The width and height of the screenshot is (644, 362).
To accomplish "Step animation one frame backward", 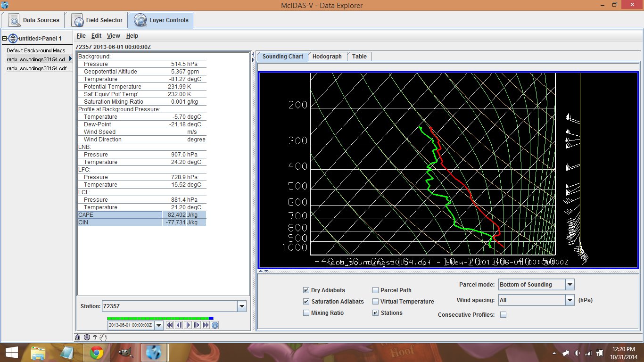I will tap(179, 325).
